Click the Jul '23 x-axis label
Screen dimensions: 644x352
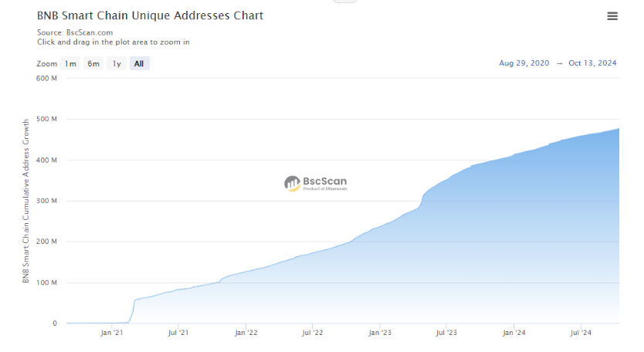pos(446,333)
